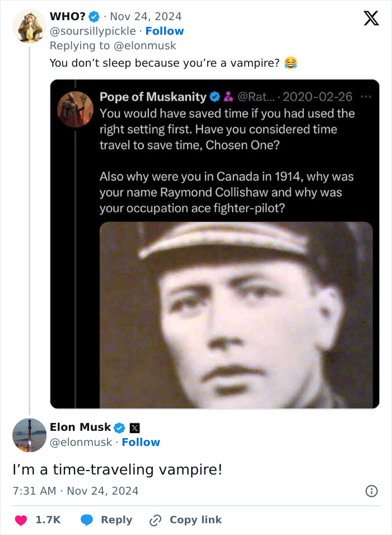392x535 pixels.
Task: Follow @elonmusk
Action: tap(141, 442)
